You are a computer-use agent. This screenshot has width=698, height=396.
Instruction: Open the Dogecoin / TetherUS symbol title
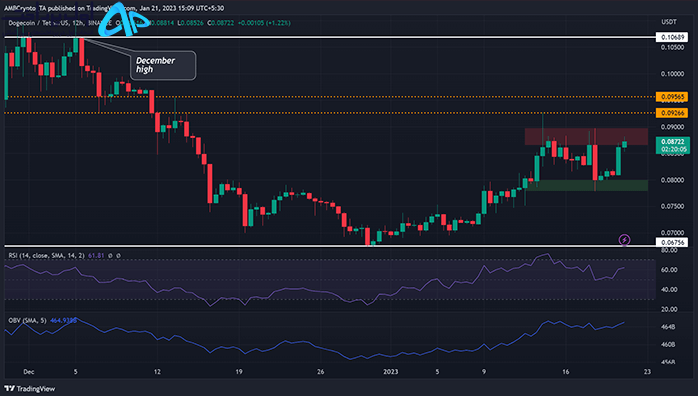pos(38,23)
